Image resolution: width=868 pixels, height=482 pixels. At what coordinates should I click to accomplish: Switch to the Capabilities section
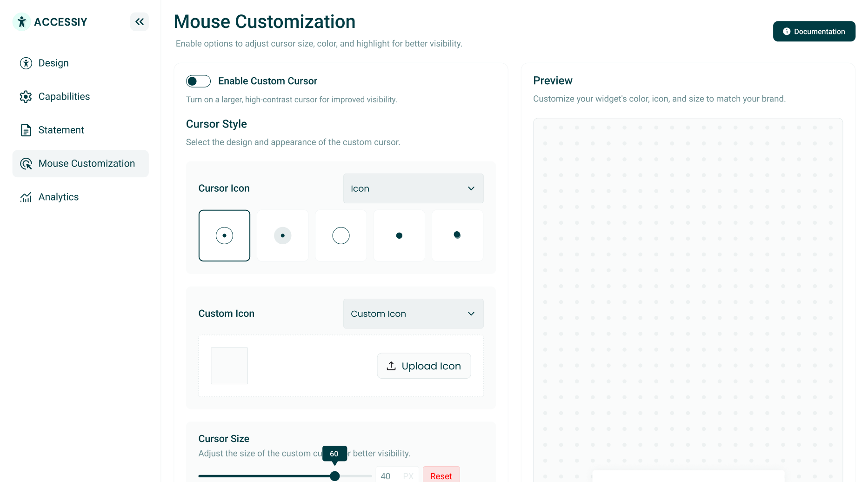coord(64,96)
